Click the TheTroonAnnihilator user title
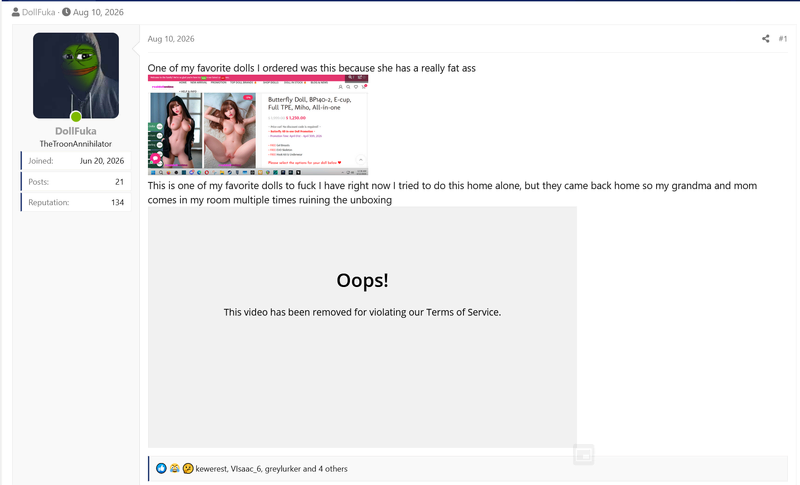 click(x=76, y=144)
